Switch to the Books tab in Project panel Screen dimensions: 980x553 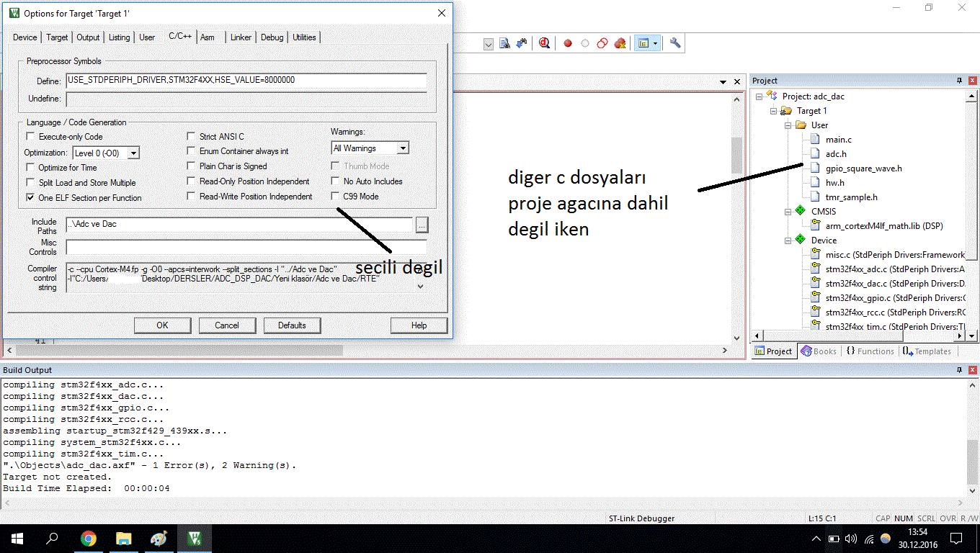(818, 351)
